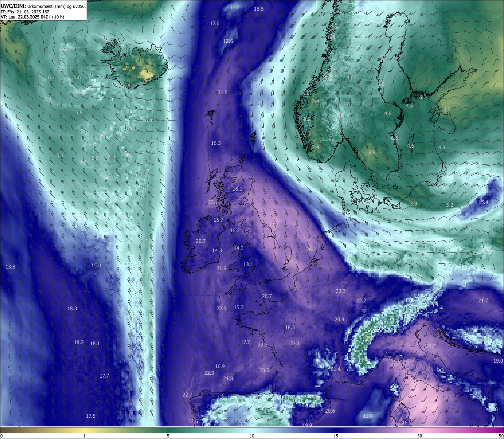Click the map value 21.9
The height and width of the screenshot is (439, 504).
coord(221,268)
